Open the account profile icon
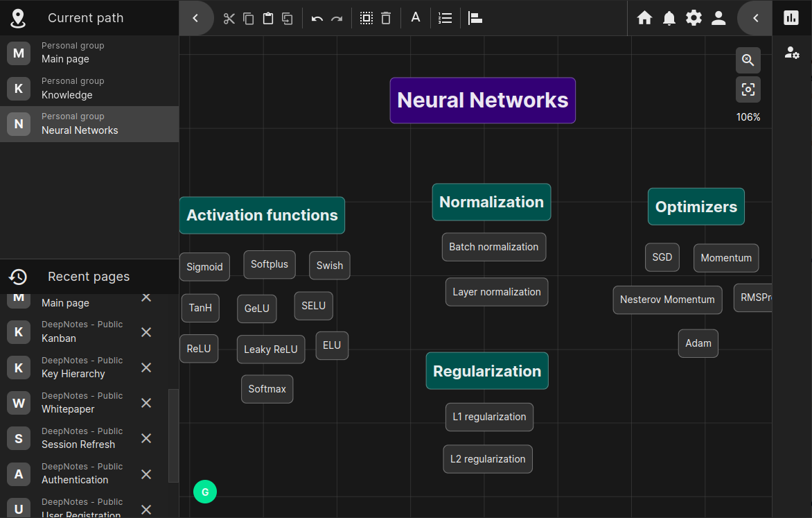 click(x=718, y=18)
